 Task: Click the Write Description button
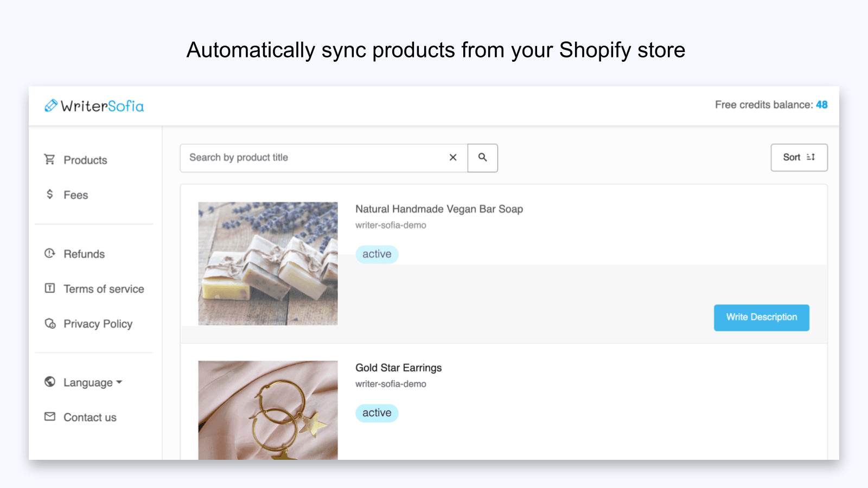point(761,317)
